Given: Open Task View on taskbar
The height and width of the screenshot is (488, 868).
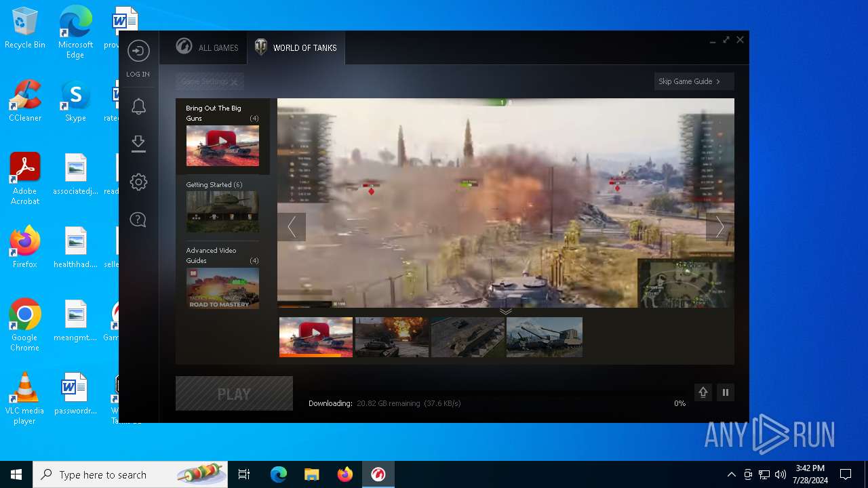Looking at the screenshot, I should (244, 474).
